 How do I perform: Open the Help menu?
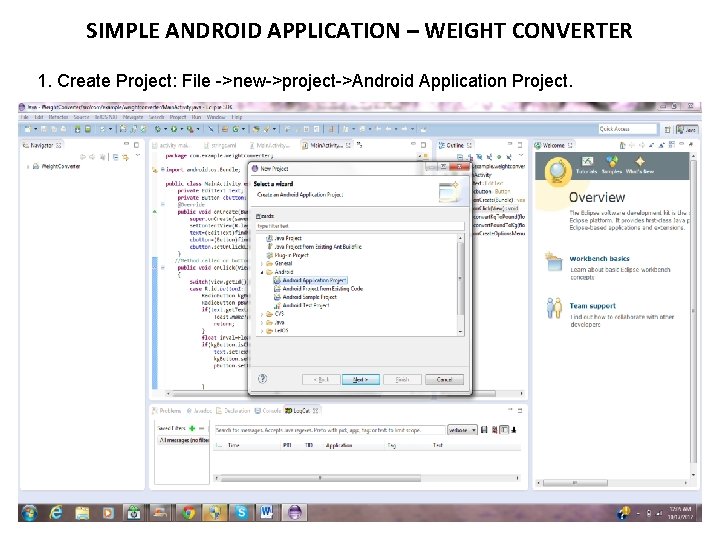[x=236, y=117]
